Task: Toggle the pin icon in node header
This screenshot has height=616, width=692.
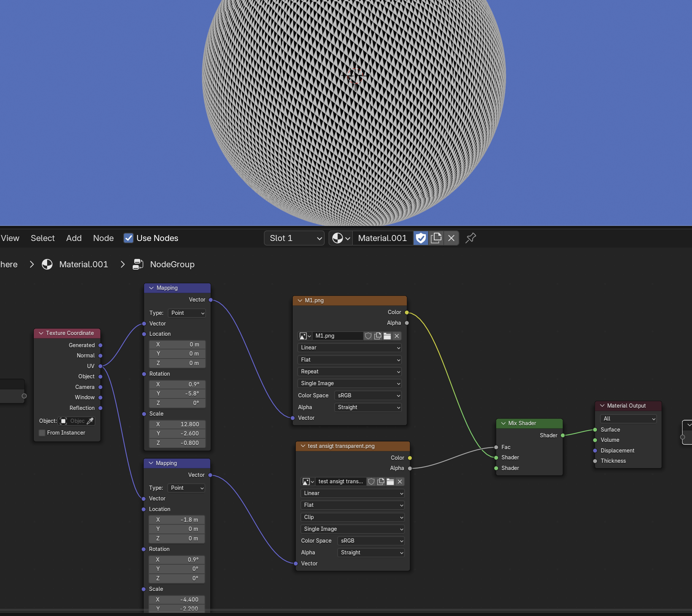Action: pyautogui.click(x=471, y=238)
